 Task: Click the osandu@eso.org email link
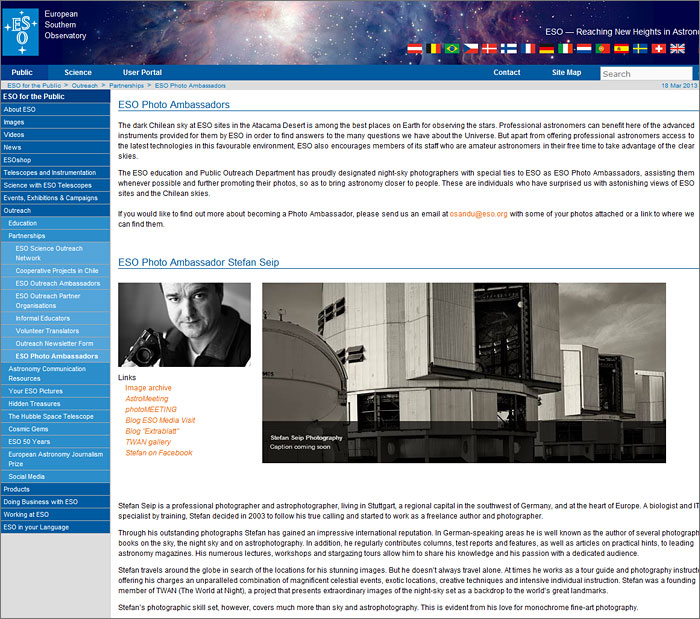478,214
